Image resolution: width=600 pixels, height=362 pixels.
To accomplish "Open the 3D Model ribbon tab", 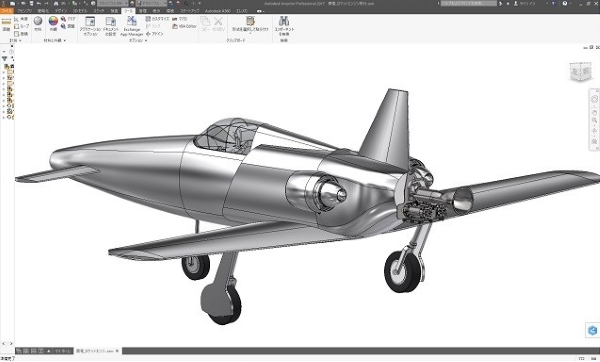I will [80, 11].
